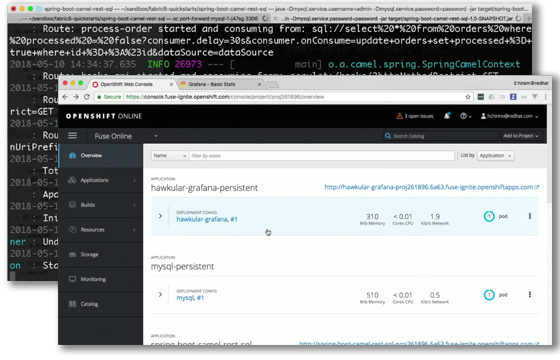
Task: Click the Catalog sidebar book icon
Action: (72, 304)
